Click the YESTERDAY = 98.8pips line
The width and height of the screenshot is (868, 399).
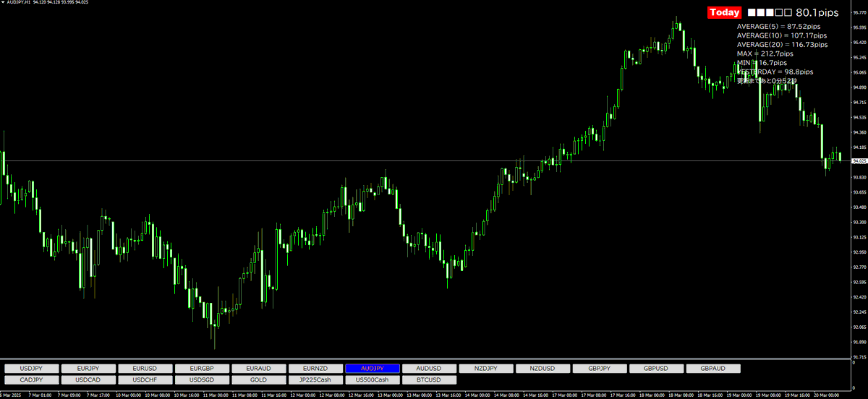[775, 72]
